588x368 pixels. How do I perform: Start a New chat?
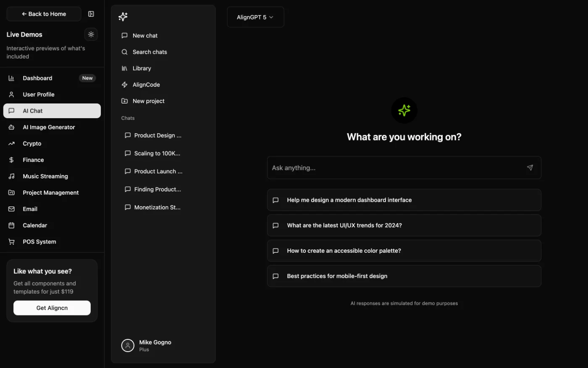[163, 36]
